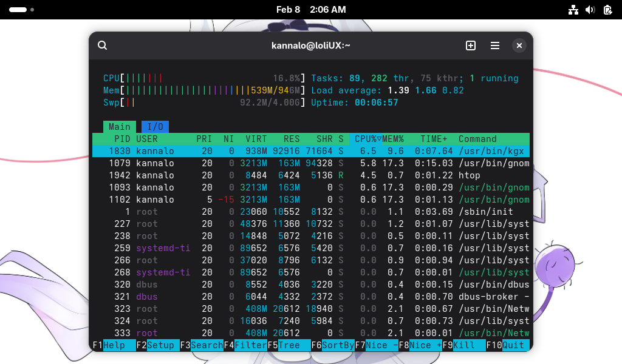This screenshot has height=364, width=622.
Task: Switch to the Main tab in htop
Action: coord(120,127)
